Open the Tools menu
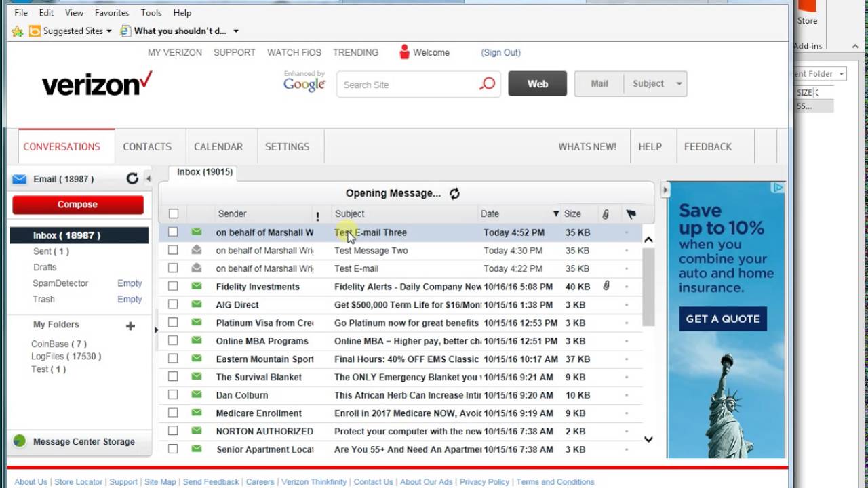868x488 pixels. [x=151, y=12]
